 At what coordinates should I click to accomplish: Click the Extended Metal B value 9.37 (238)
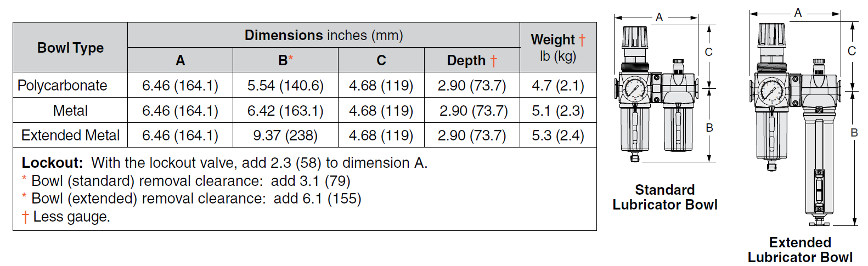pos(285,135)
